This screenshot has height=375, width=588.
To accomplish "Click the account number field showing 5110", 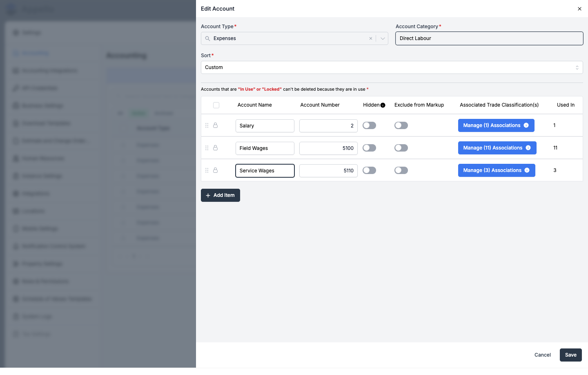I will 328,171.
